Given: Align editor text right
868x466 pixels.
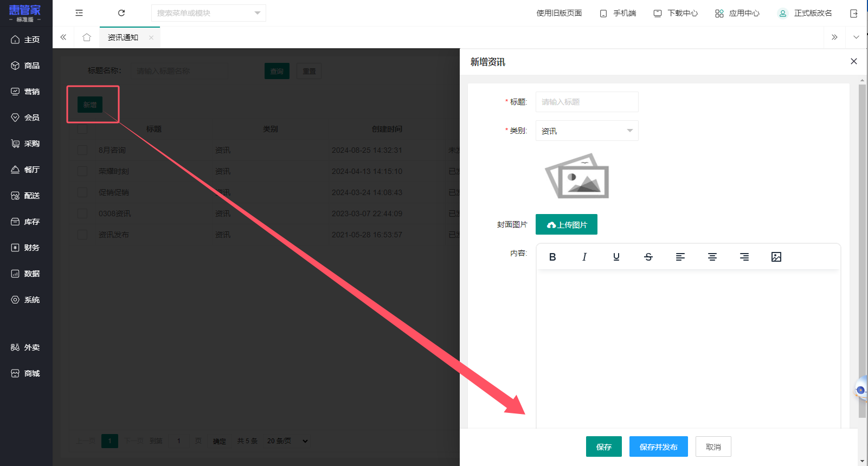Looking at the screenshot, I should pyautogui.click(x=744, y=257).
